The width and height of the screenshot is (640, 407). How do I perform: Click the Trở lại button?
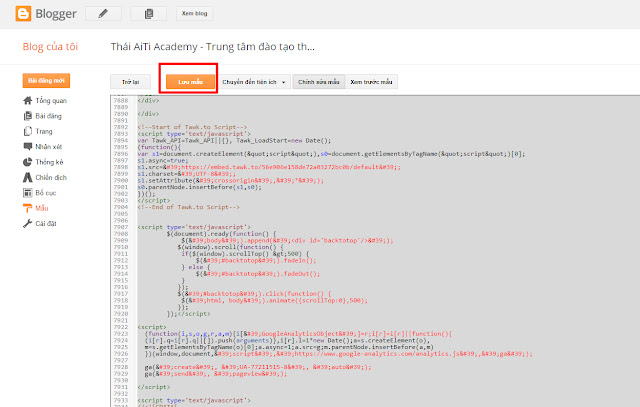pyautogui.click(x=131, y=82)
